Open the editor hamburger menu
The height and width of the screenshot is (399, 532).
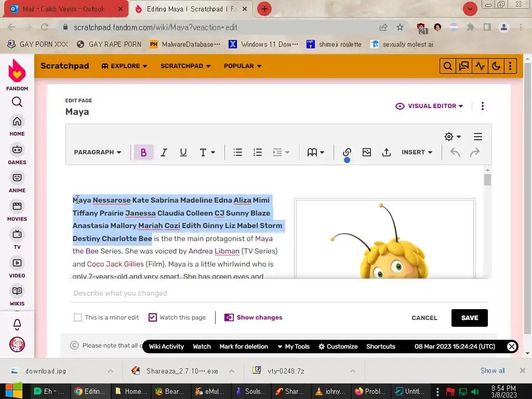[478, 137]
